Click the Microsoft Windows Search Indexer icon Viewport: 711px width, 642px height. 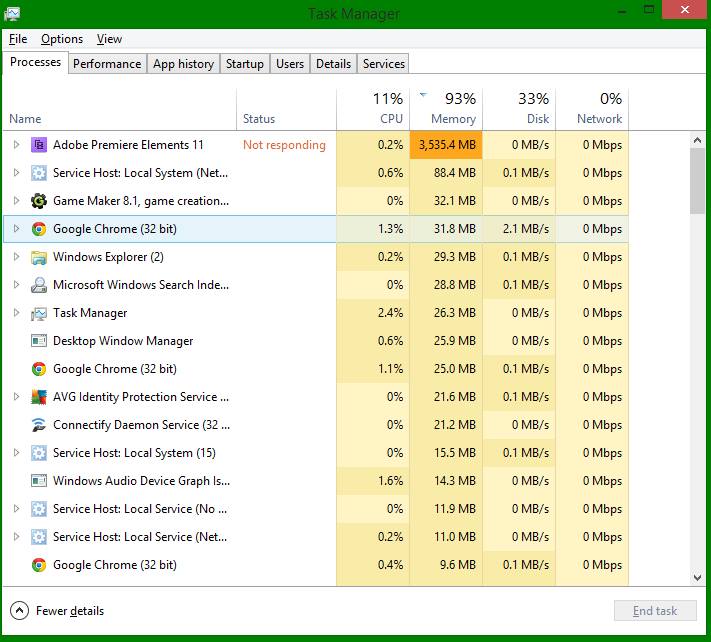point(39,285)
